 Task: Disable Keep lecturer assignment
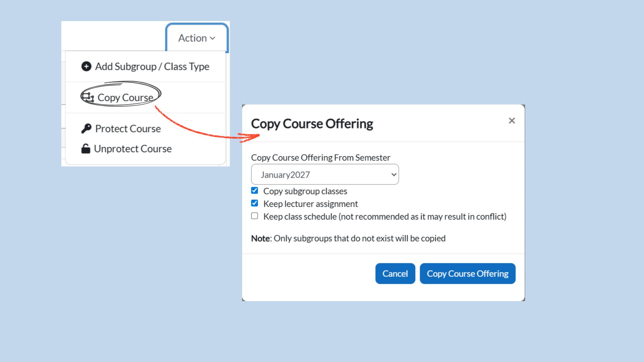coord(254,203)
